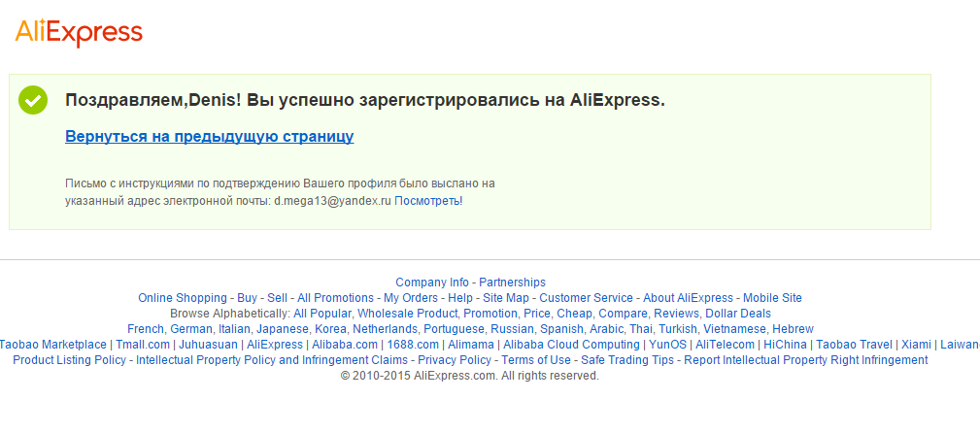Image resolution: width=980 pixels, height=433 pixels.
Task: Select the Turkish language link
Action: [x=677, y=329]
